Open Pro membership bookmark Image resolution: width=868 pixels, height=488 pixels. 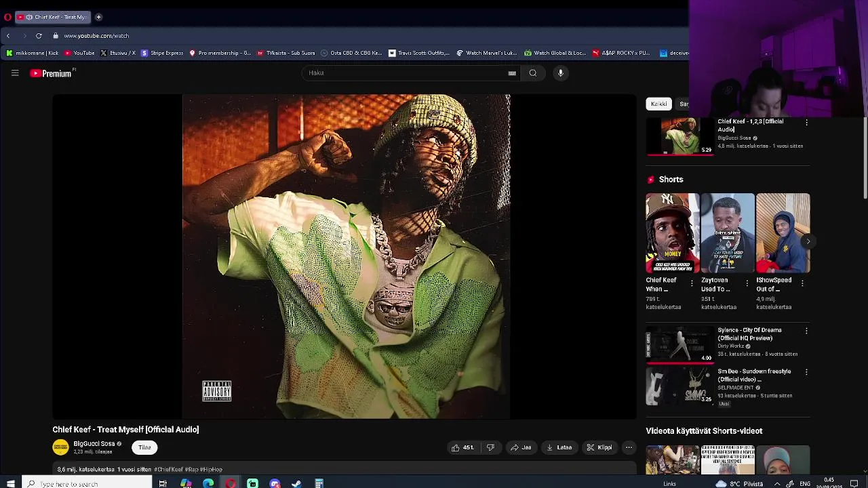[x=220, y=53]
